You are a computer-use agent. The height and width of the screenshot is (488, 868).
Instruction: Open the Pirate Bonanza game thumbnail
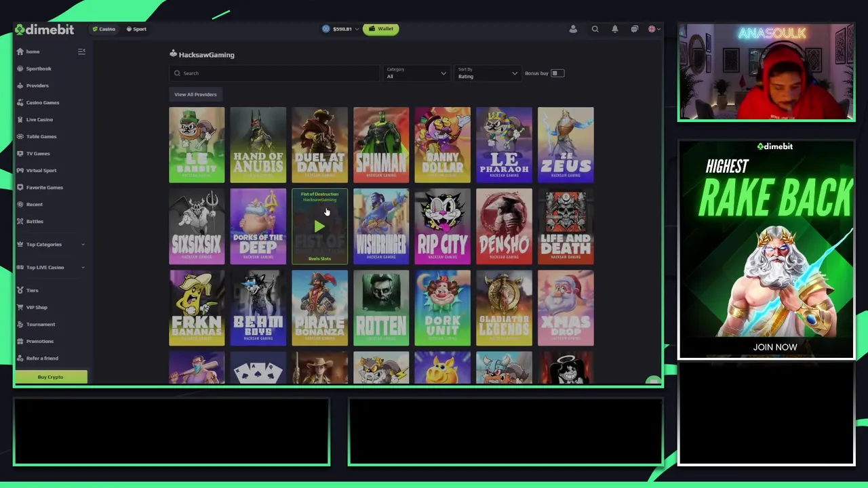click(x=319, y=308)
